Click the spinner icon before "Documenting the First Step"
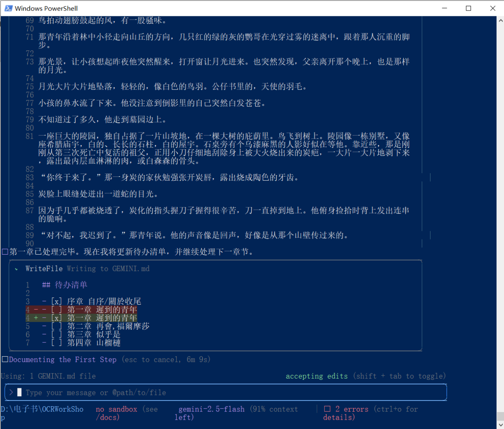 [5, 359]
